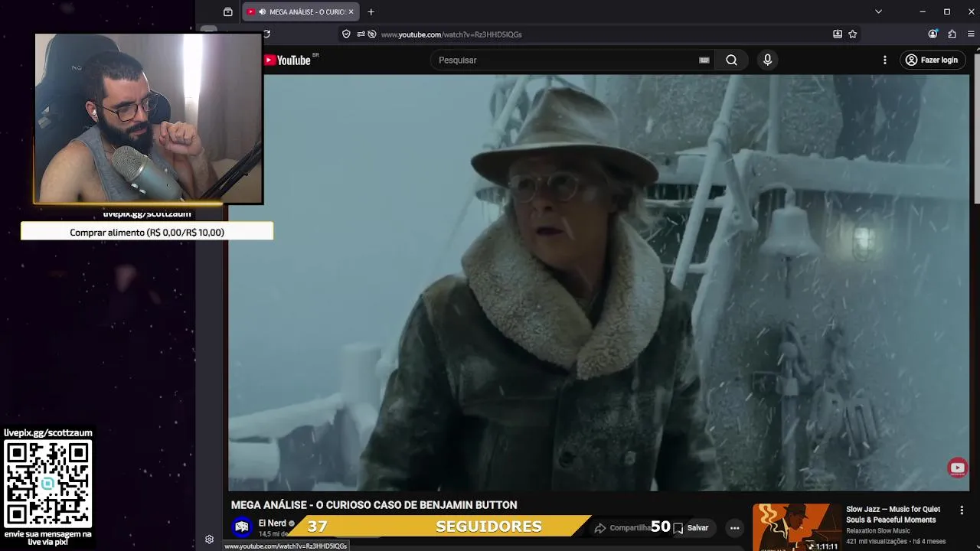This screenshot has height=551, width=980.
Task: Click the settings gear icon at bottom left
Action: click(x=209, y=540)
